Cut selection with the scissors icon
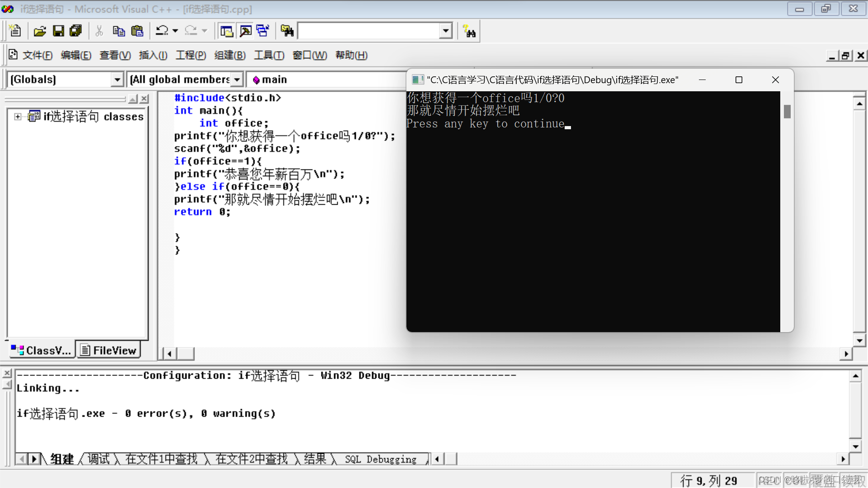Image resolution: width=868 pixels, height=488 pixels. click(x=99, y=31)
